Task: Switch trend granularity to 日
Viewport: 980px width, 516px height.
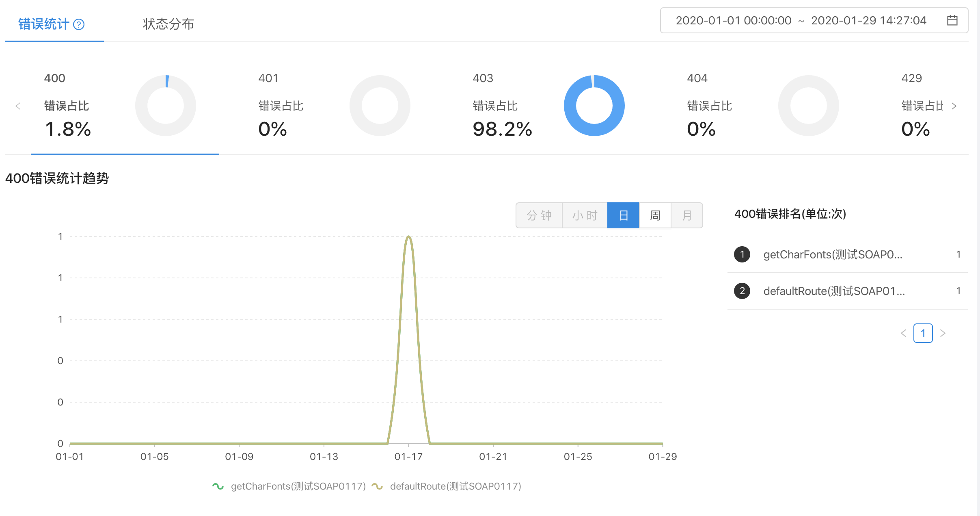Action: [623, 215]
